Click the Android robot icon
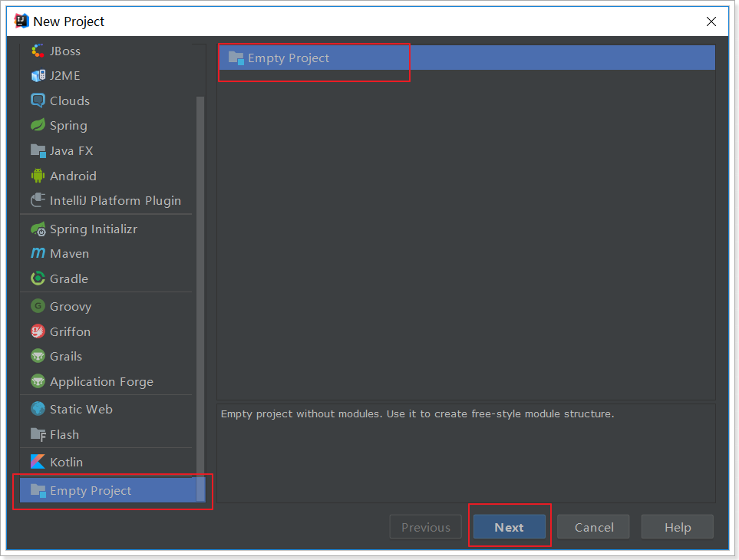This screenshot has height=560, width=739. 38,176
